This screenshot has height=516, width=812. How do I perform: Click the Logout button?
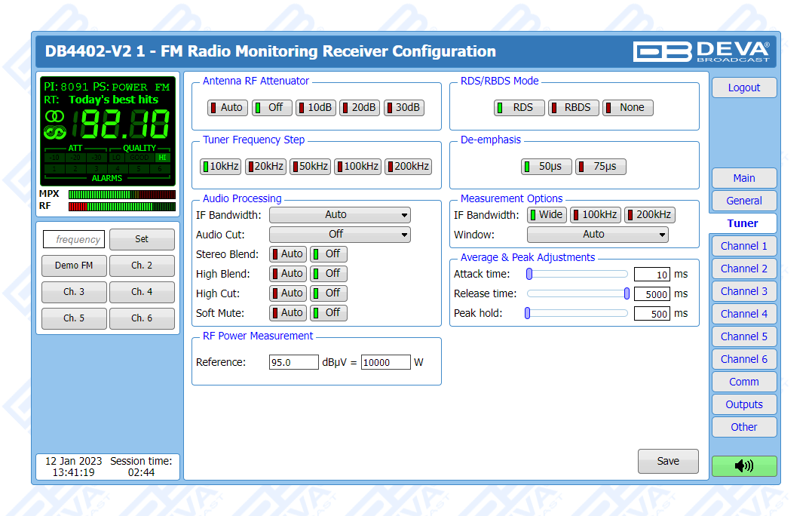[x=743, y=88]
